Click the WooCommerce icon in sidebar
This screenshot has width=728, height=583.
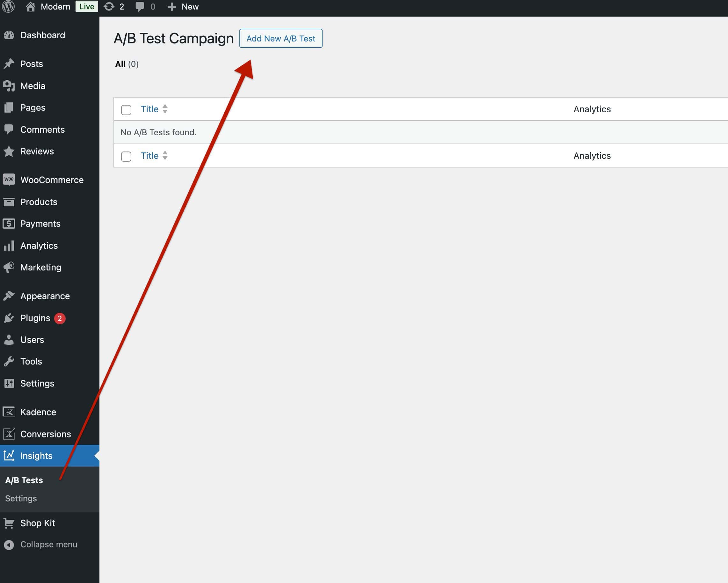[10, 180]
